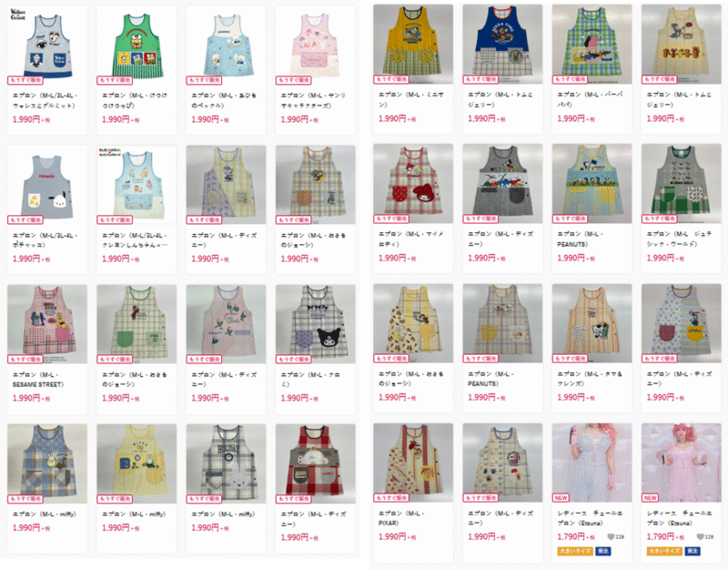Open the Wallace & Gromit apron thumbnail
This screenshot has height=570, width=728.
(x=47, y=45)
